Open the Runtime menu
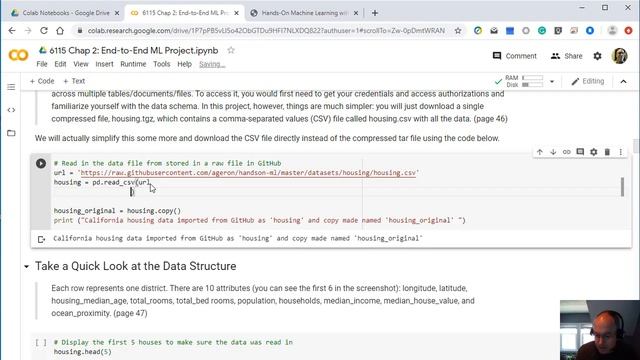Viewport: 640px width, 360px height. [133, 64]
